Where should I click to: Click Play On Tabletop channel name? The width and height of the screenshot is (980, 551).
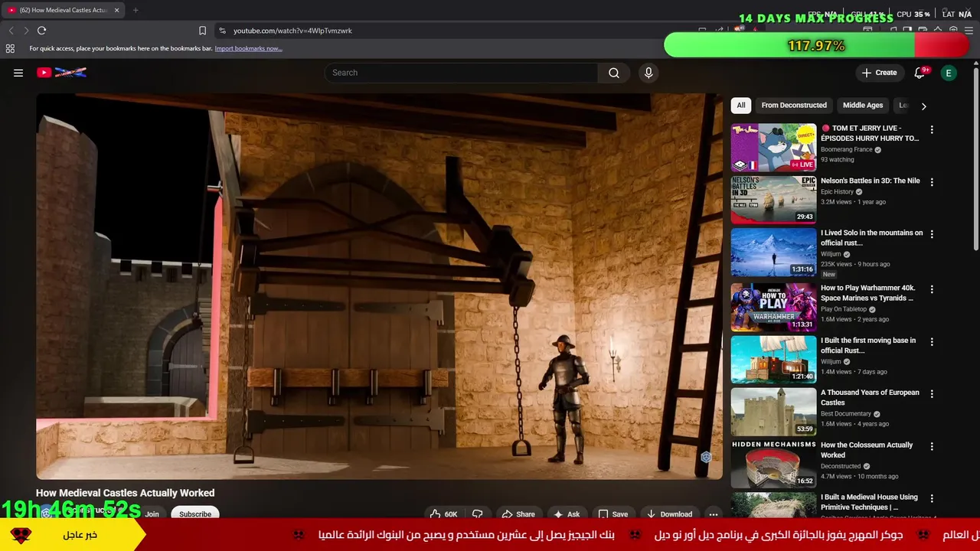tap(844, 309)
